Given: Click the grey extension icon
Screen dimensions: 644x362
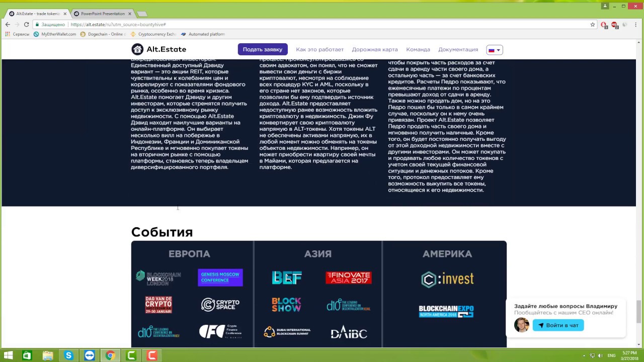Looking at the screenshot, I should tap(624, 25).
